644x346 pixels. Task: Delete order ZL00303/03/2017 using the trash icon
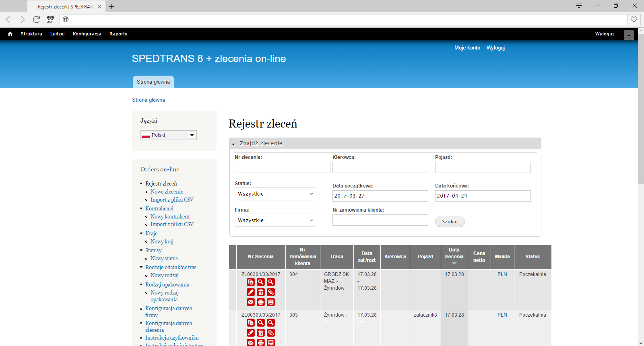[x=261, y=333]
